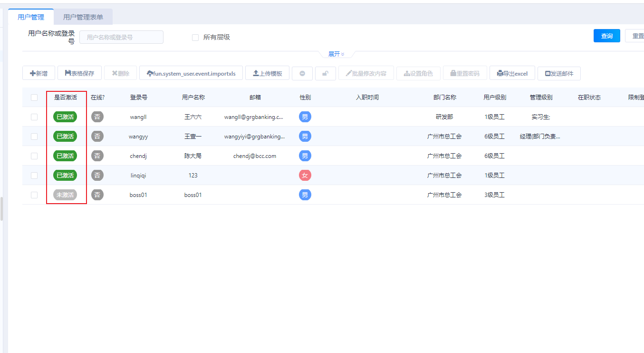Click the 在职状态 column header
This screenshot has height=353, width=644.
(589, 98)
